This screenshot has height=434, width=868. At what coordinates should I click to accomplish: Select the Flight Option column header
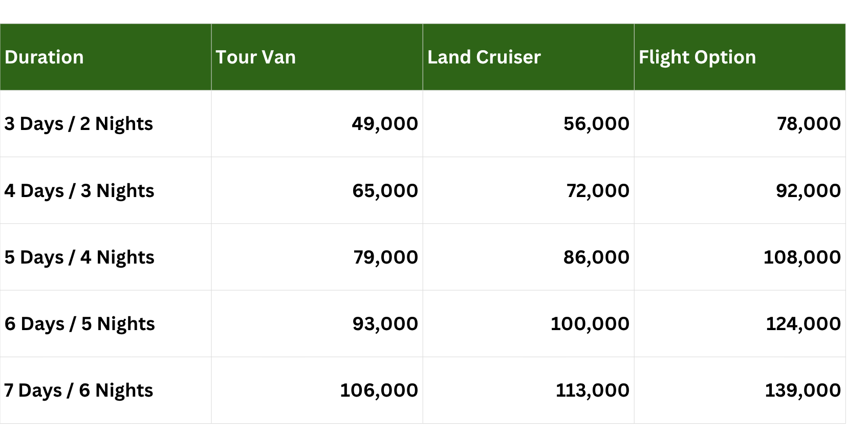click(697, 57)
